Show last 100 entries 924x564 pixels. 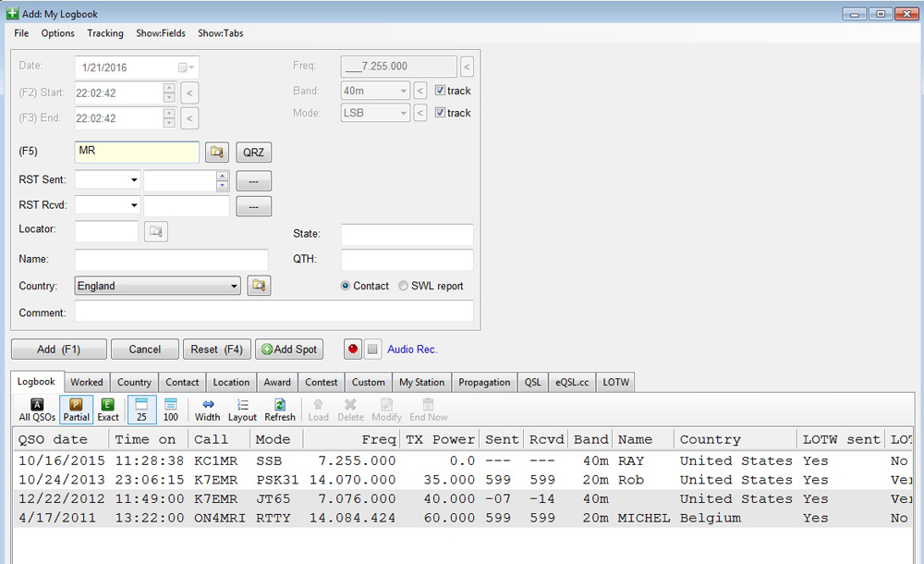[x=170, y=410]
